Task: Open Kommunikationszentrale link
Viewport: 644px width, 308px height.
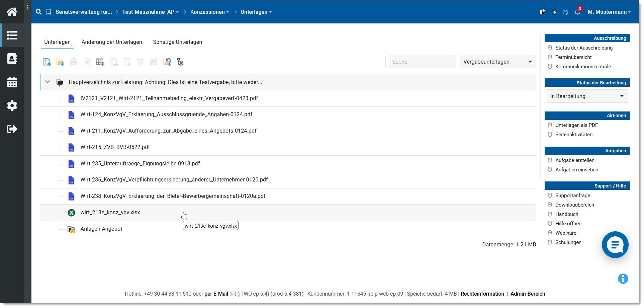Action: pyautogui.click(x=583, y=67)
